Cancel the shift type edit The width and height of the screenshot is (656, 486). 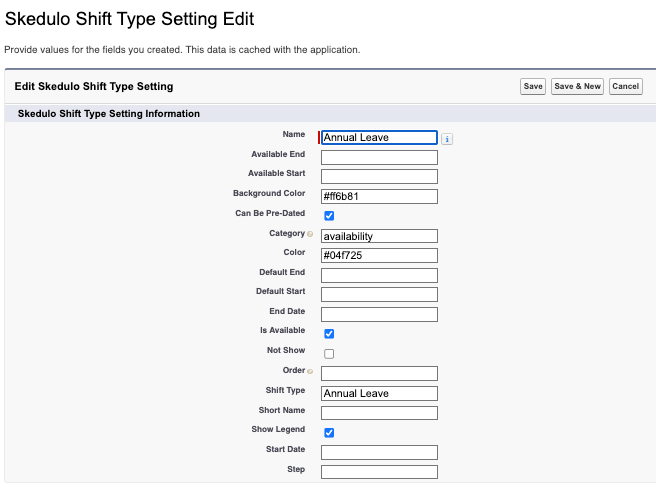click(x=626, y=87)
